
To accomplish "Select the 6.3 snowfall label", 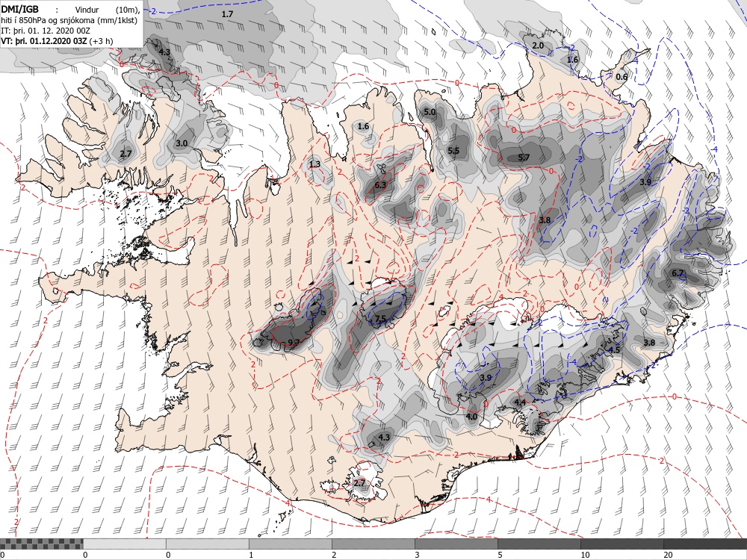I will coord(380,184).
